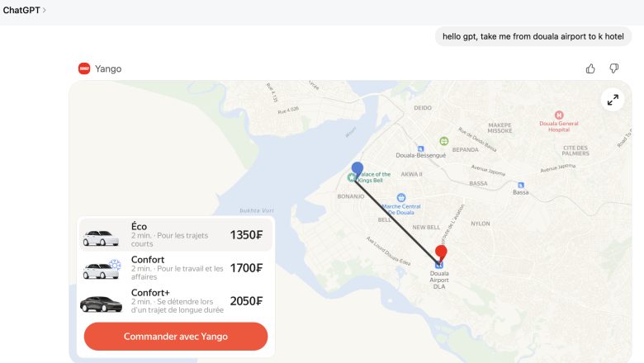Select the Confort ride option

(x=175, y=268)
